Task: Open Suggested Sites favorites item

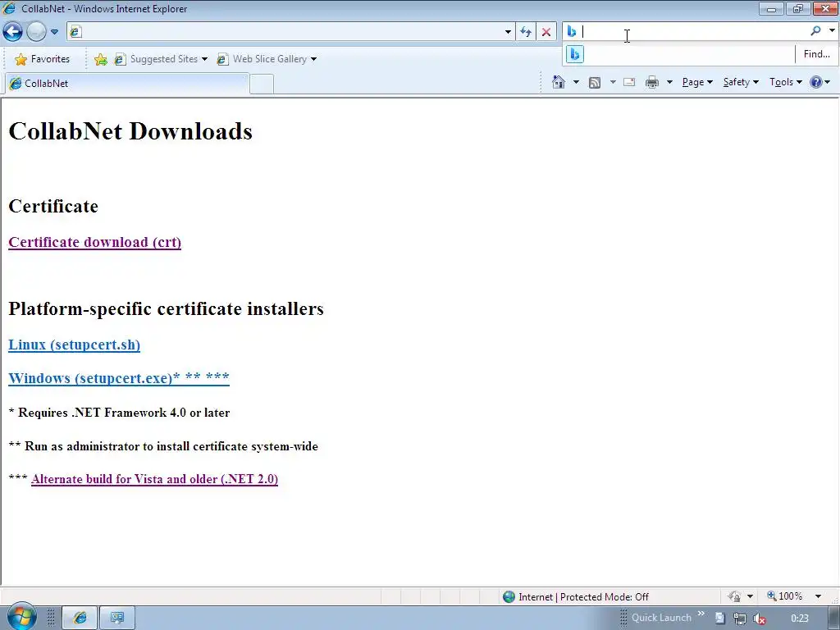Action: pyautogui.click(x=161, y=59)
